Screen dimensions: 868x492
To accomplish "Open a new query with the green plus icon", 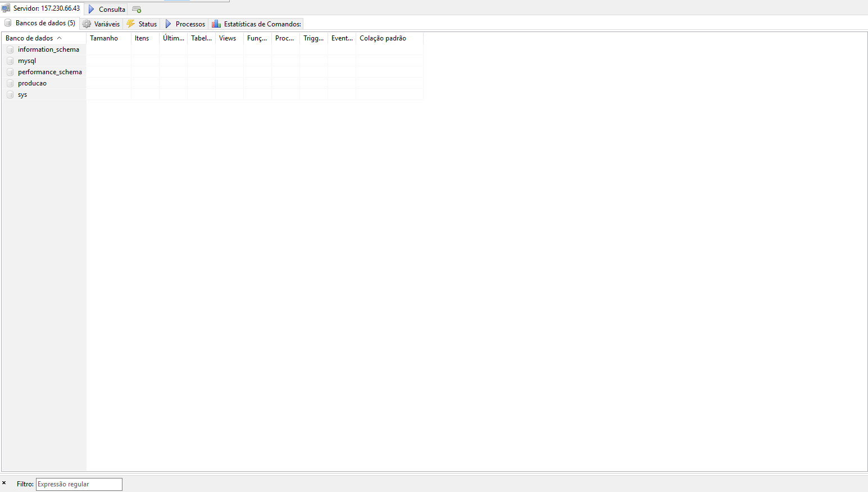I will (136, 9).
